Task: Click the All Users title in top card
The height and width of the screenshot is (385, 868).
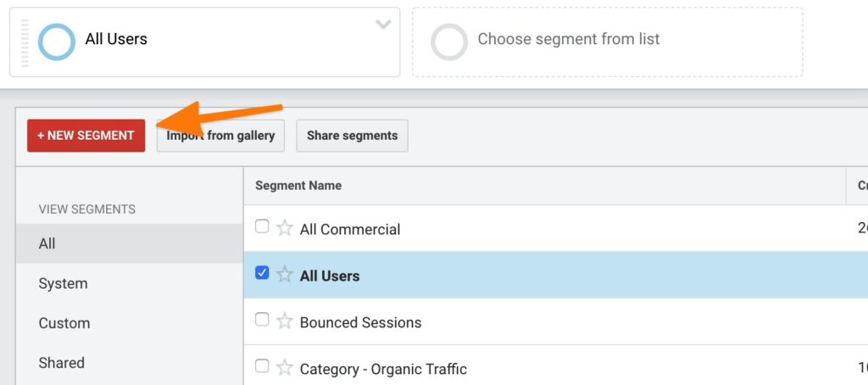Action: pos(116,39)
